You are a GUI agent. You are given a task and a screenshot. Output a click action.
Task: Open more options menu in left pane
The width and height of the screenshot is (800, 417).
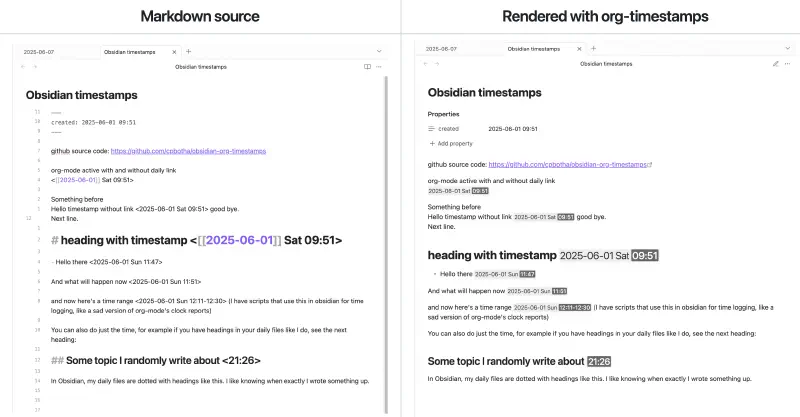[379, 67]
